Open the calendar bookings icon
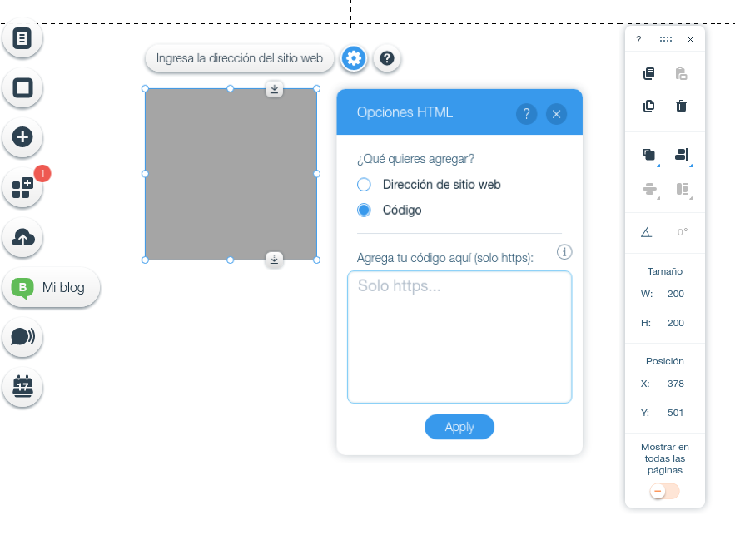 [x=22, y=387]
